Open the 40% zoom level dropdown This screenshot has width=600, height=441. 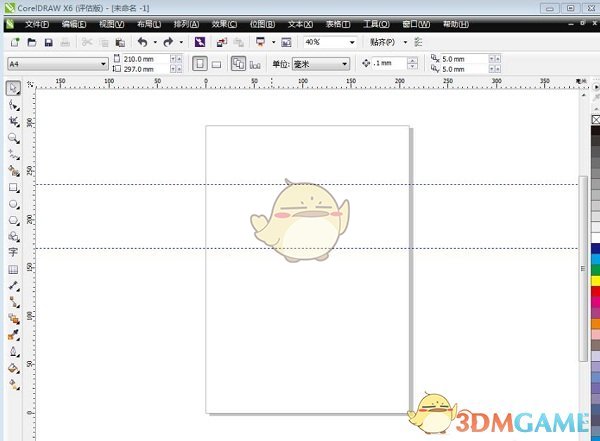tap(352, 42)
